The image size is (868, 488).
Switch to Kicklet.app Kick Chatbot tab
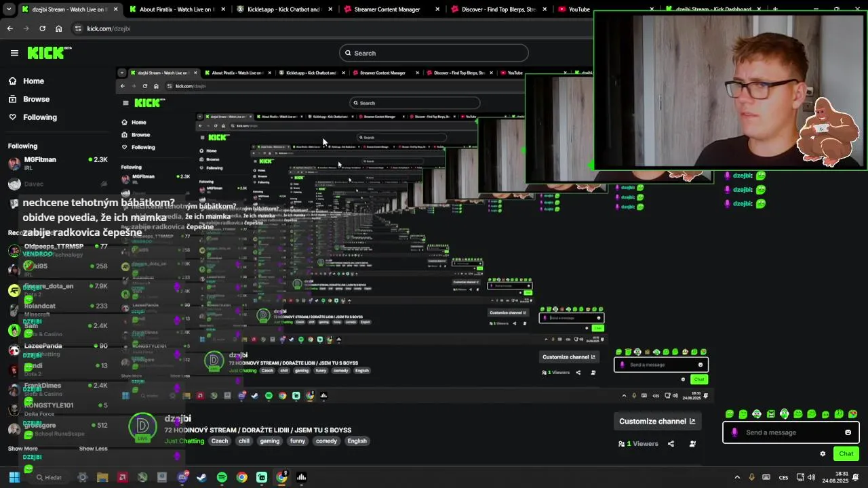pos(283,9)
